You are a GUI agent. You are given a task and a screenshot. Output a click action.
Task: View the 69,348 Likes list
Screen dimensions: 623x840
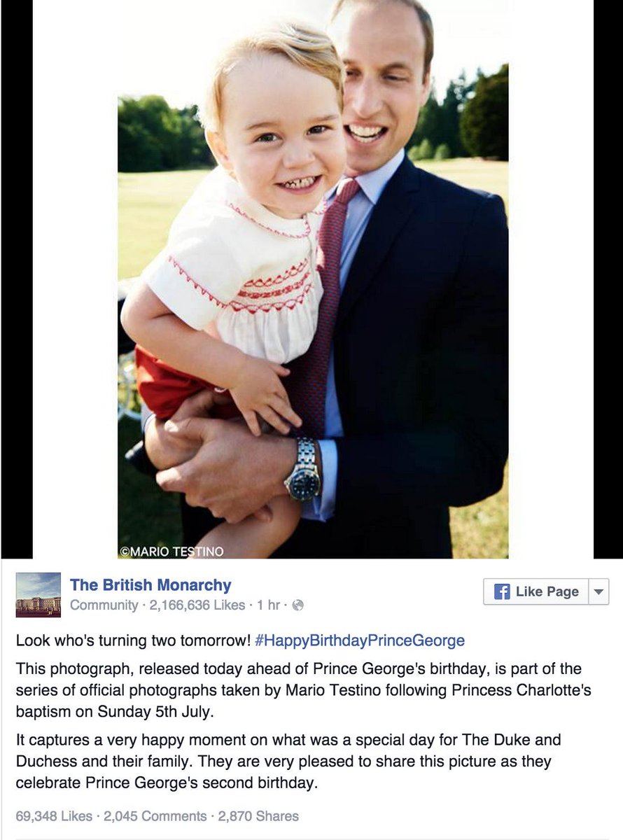click(54, 816)
